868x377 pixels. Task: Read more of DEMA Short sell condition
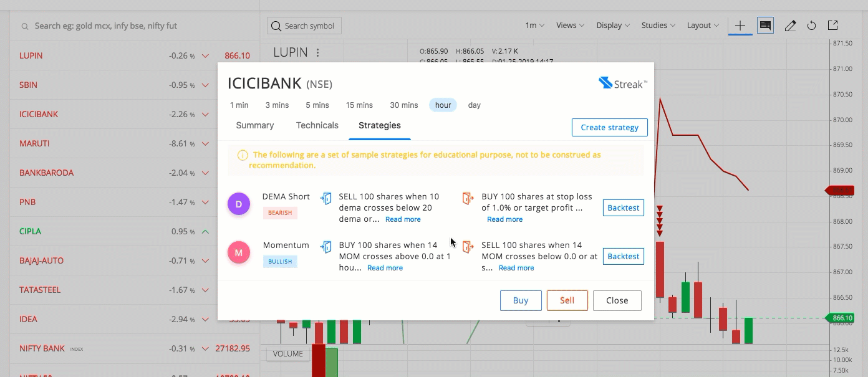point(403,219)
